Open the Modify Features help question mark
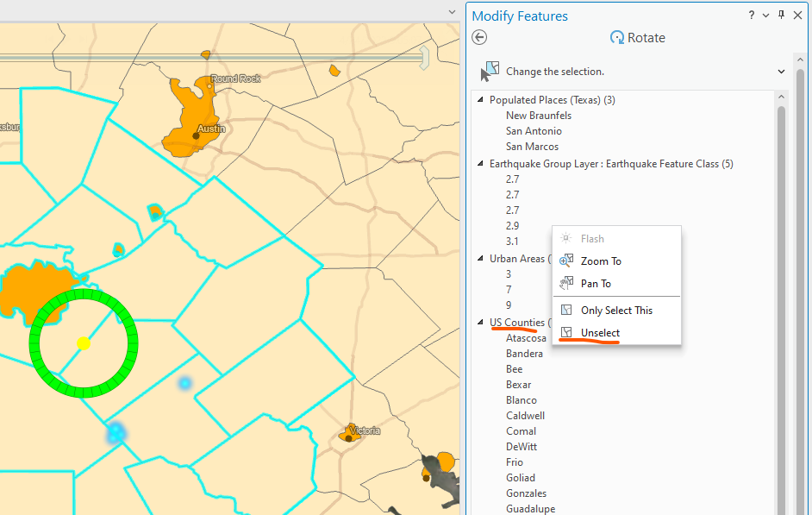Viewport: 812px width, 515px height. pyautogui.click(x=752, y=15)
